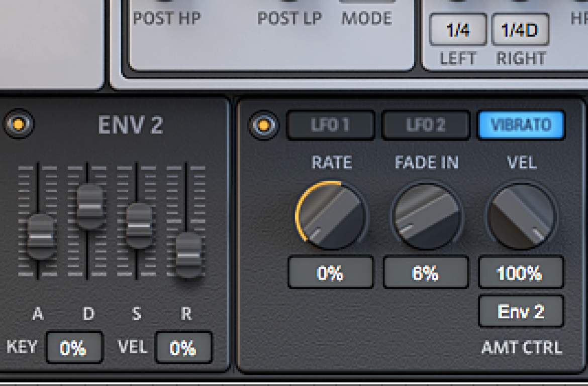
Task: Click the RATE knob
Action: [x=331, y=215]
